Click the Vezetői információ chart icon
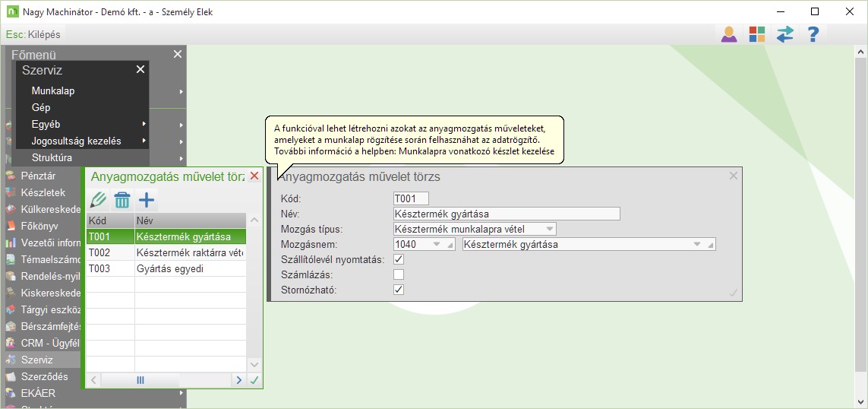The image size is (868, 409). point(10,243)
